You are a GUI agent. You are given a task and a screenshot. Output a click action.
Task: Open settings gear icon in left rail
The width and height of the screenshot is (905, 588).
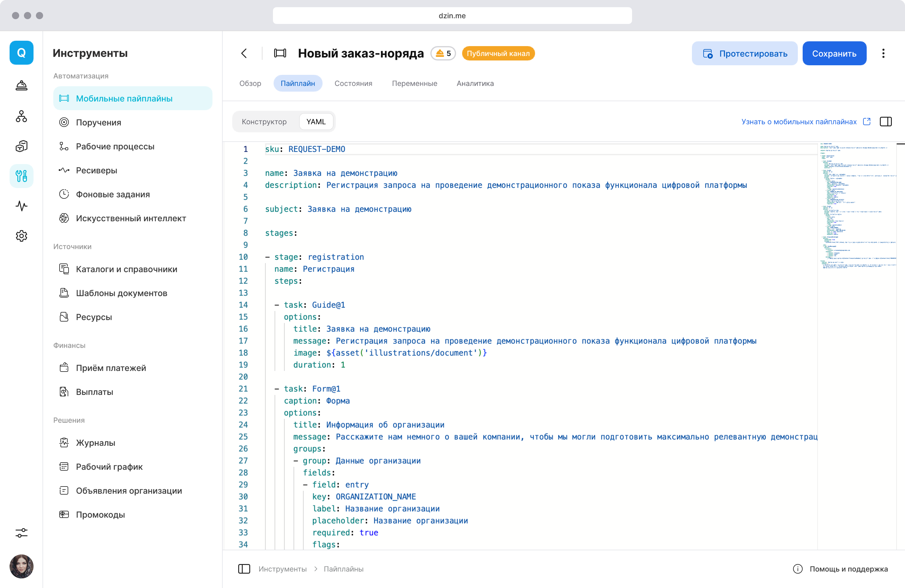[21, 236]
